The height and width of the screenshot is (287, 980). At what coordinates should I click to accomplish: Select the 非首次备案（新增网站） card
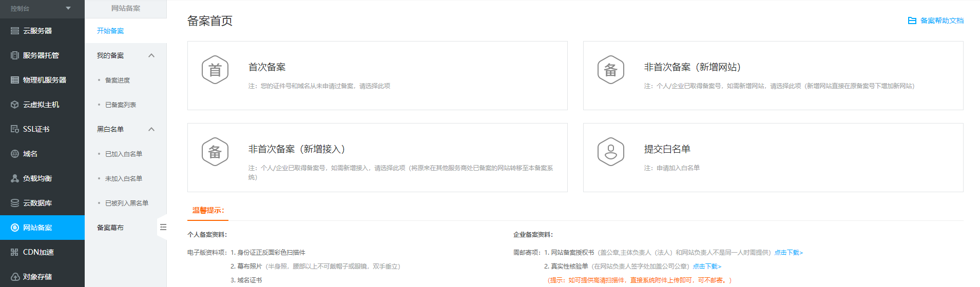point(773,75)
